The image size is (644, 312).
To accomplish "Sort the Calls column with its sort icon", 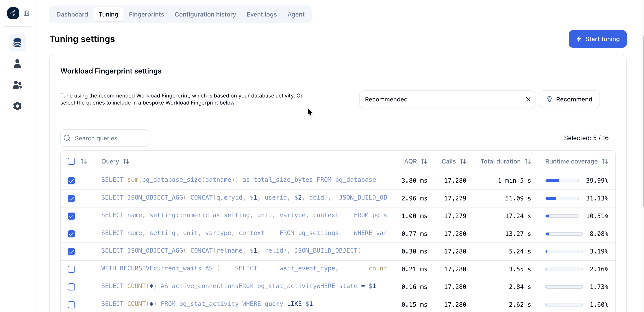I will (463, 161).
